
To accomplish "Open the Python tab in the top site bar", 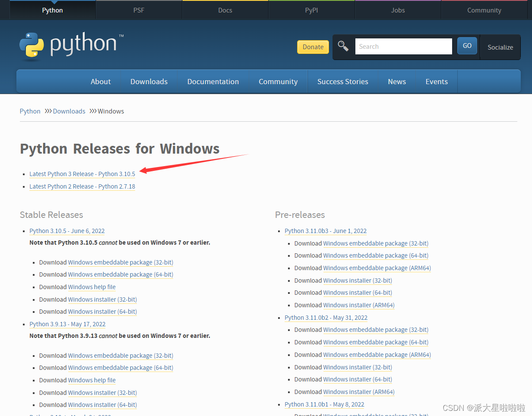I will pyautogui.click(x=53, y=10).
